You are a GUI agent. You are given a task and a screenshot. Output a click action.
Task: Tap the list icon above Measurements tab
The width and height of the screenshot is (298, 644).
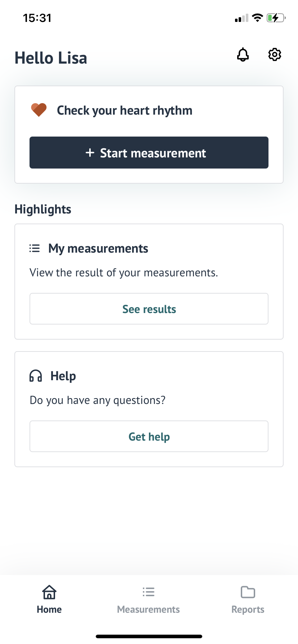148,592
